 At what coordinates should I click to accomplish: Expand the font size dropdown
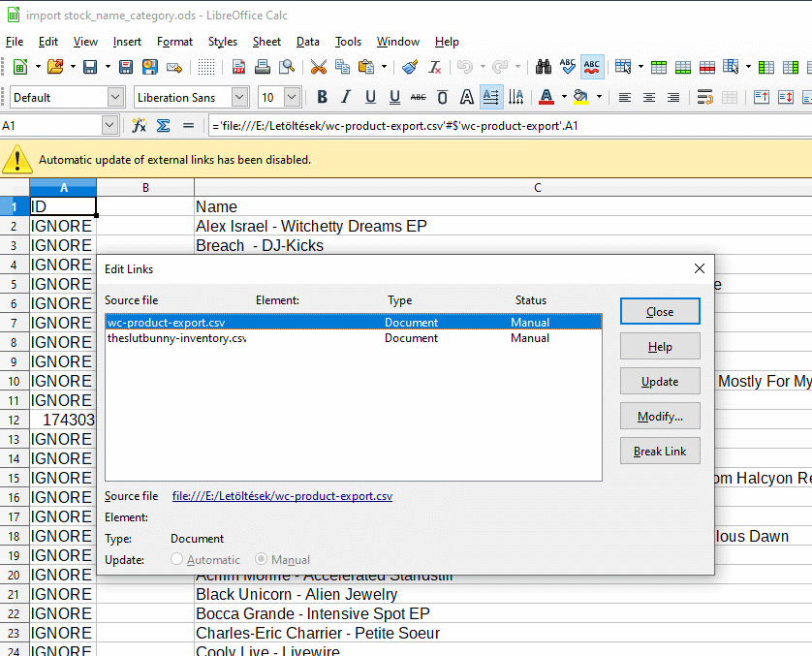293,97
